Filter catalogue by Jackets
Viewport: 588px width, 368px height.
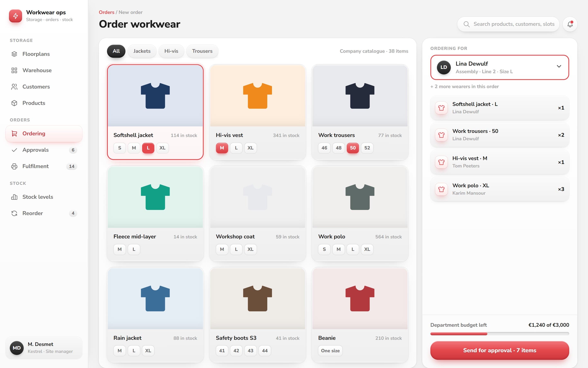tap(142, 51)
